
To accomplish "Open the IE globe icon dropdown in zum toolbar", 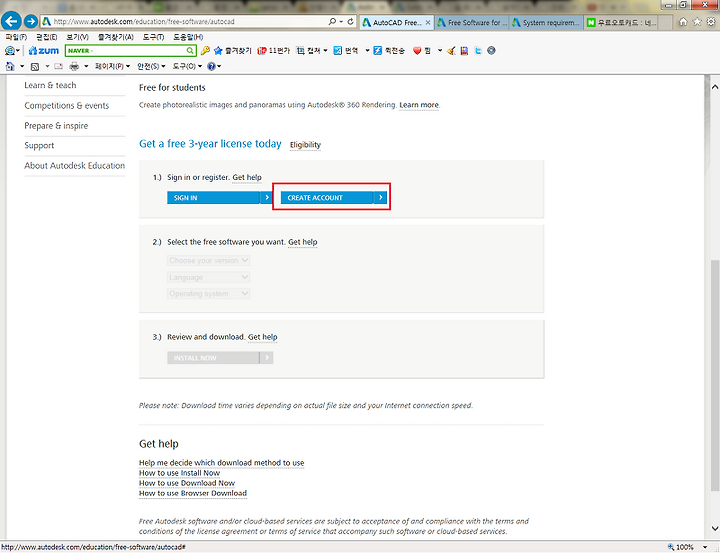I will pos(18,51).
